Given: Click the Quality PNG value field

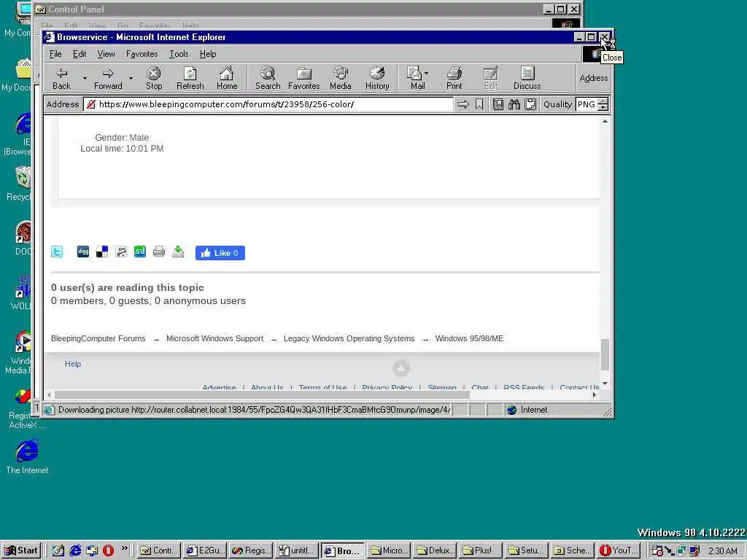Looking at the screenshot, I should [587, 104].
